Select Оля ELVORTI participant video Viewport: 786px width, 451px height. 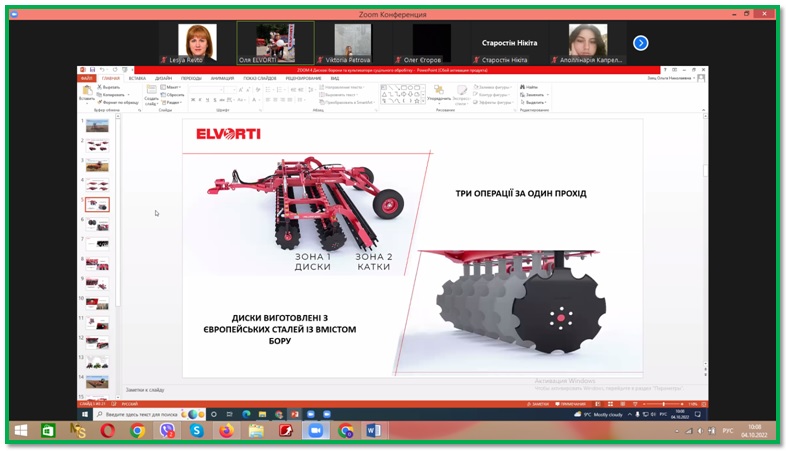point(276,43)
